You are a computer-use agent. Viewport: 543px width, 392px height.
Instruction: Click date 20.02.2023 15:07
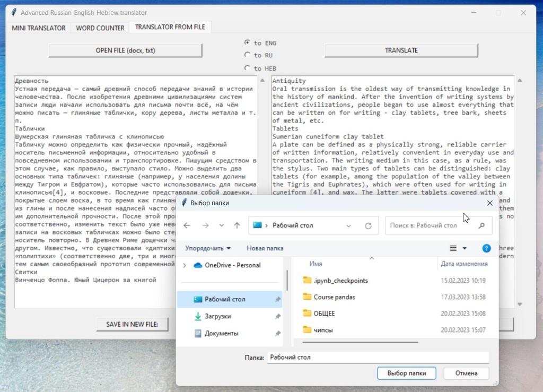click(463, 329)
